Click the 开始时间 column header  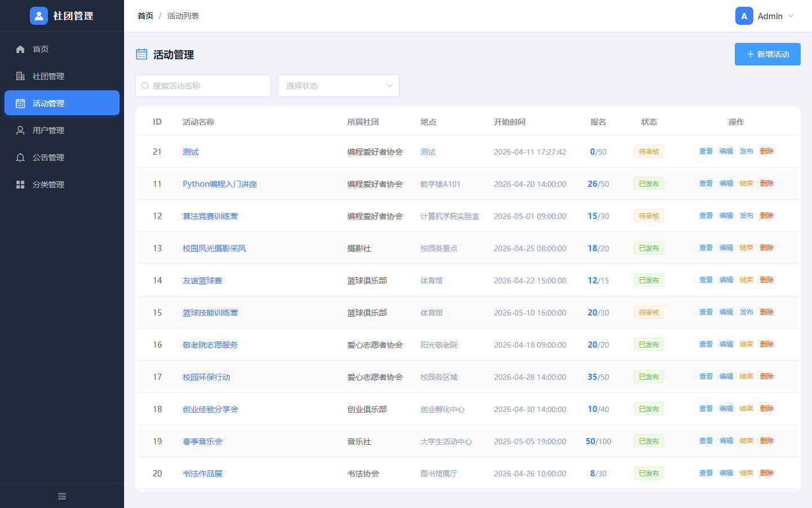(510, 122)
